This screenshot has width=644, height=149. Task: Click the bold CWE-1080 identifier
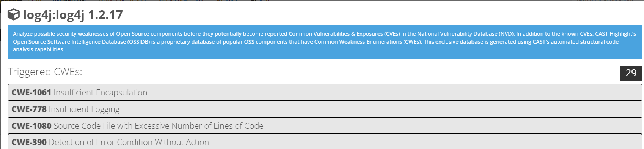(x=31, y=126)
